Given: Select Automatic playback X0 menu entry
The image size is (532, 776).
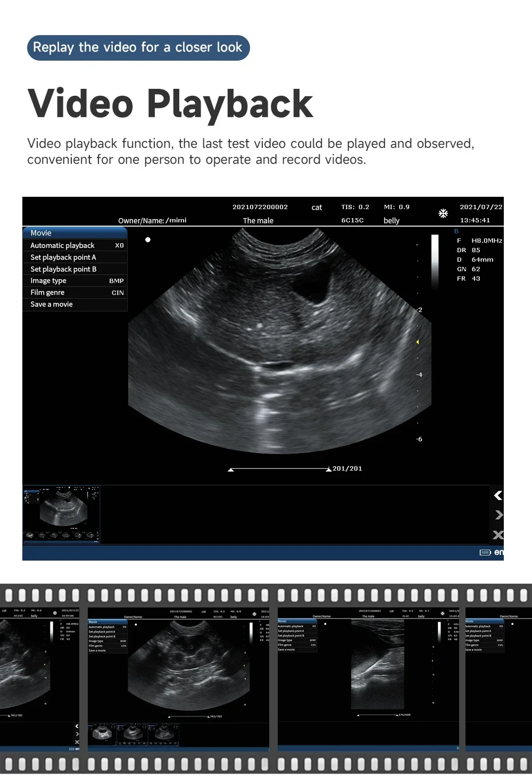Looking at the screenshot, I should 75,245.
